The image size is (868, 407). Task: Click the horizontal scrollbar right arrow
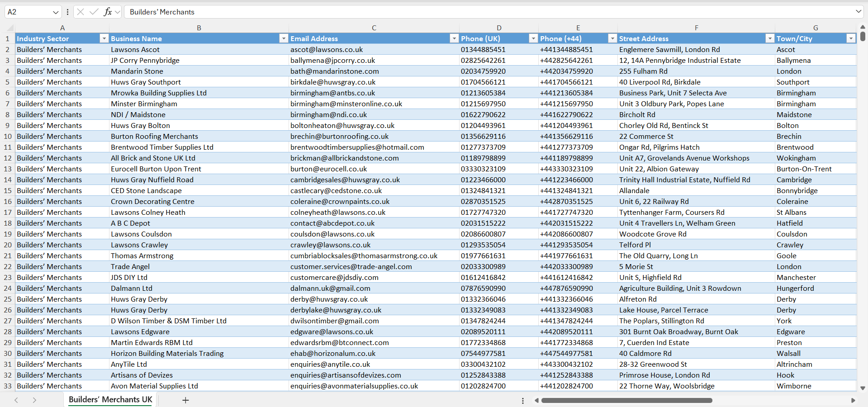pyautogui.click(x=853, y=401)
